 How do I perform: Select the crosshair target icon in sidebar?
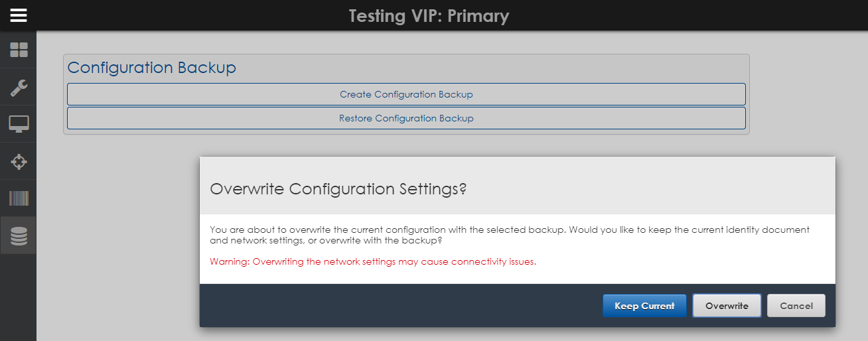coord(19,161)
